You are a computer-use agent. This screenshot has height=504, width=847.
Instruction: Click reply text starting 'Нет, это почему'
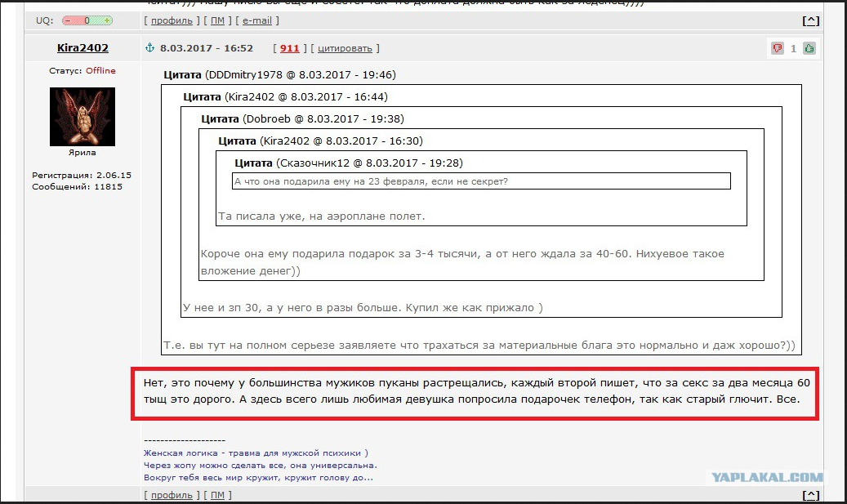point(476,391)
